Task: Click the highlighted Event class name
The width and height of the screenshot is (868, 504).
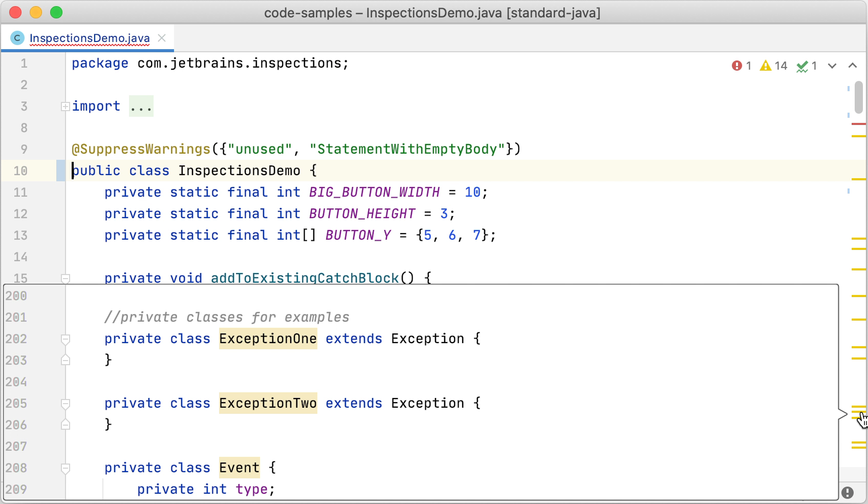Action: (x=239, y=468)
